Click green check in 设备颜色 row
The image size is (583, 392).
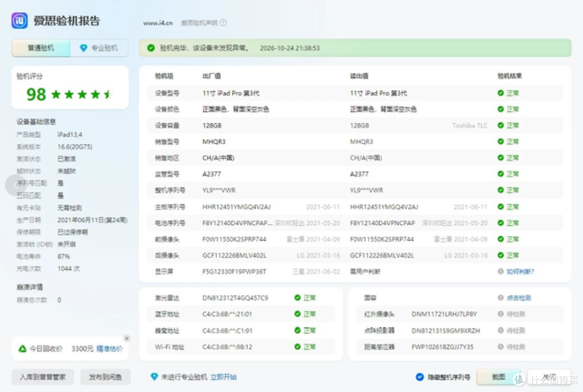point(500,109)
